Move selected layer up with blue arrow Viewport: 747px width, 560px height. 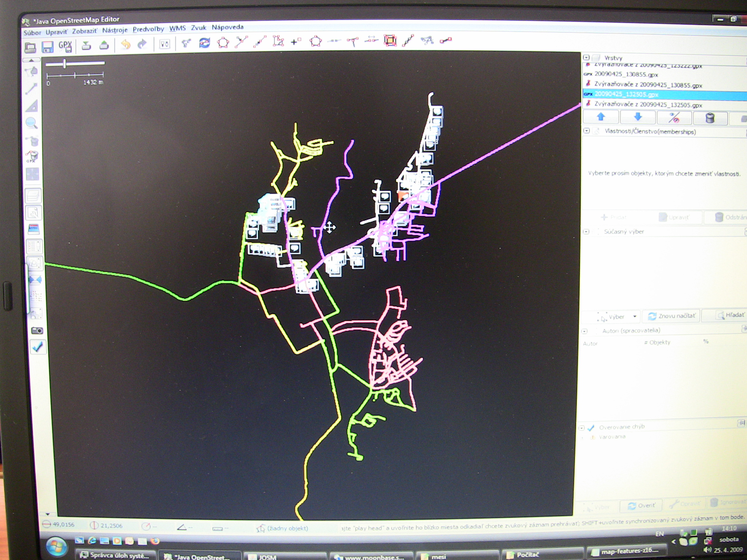pos(601,117)
